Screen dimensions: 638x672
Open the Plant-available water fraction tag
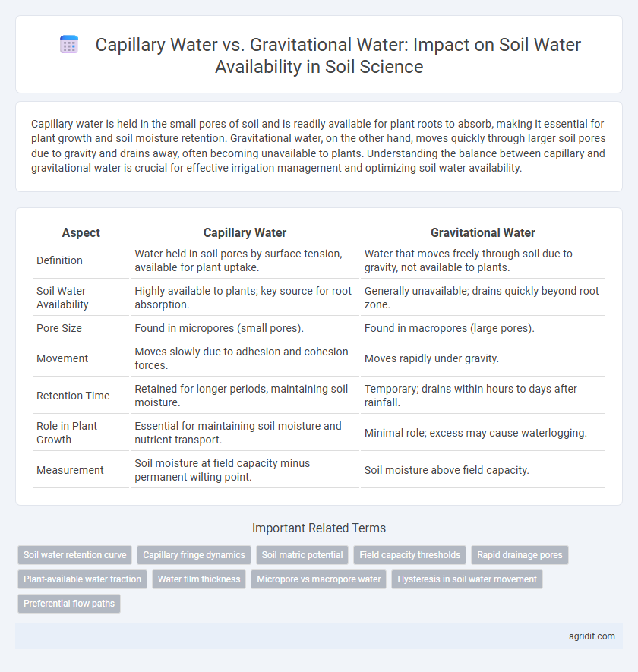[x=82, y=579]
